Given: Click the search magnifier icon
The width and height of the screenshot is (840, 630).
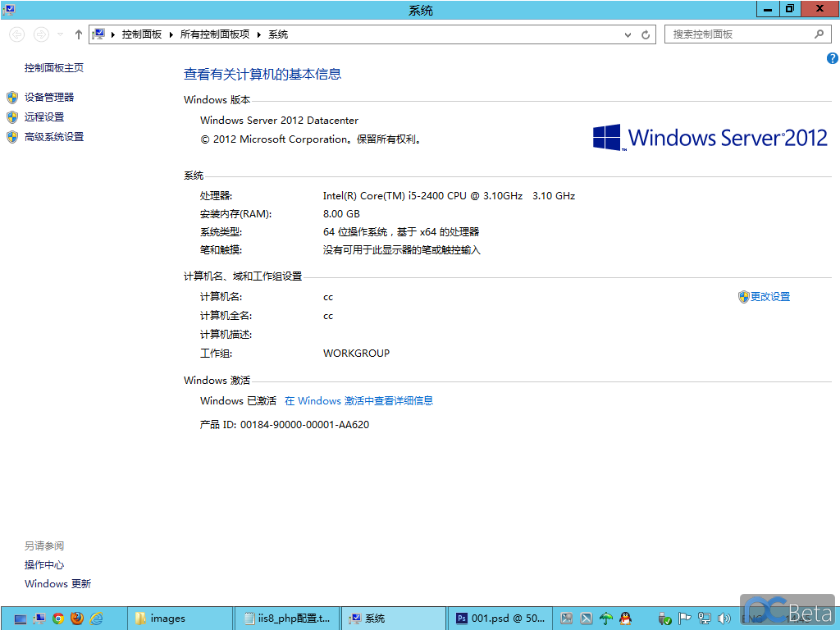Looking at the screenshot, I should click(x=819, y=34).
